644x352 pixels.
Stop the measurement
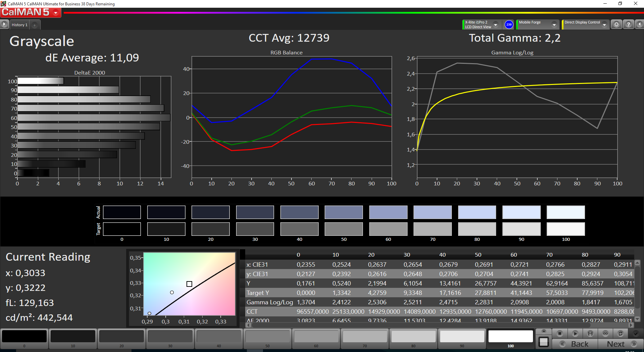tap(559, 334)
